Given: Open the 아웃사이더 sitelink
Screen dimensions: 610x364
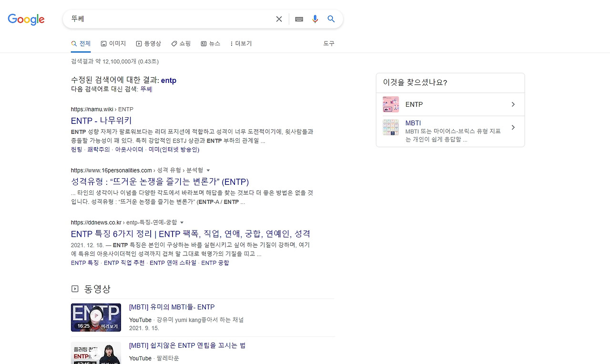Looking at the screenshot, I should coord(129,150).
